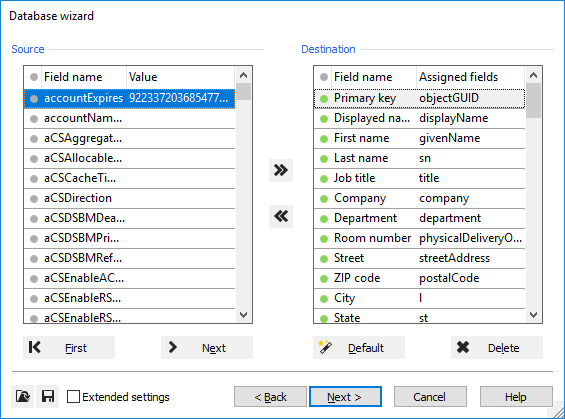The height and width of the screenshot is (419, 565).
Task: Remove assignment with double left arrow icon
Action: pyautogui.click(x=281, y=216)
